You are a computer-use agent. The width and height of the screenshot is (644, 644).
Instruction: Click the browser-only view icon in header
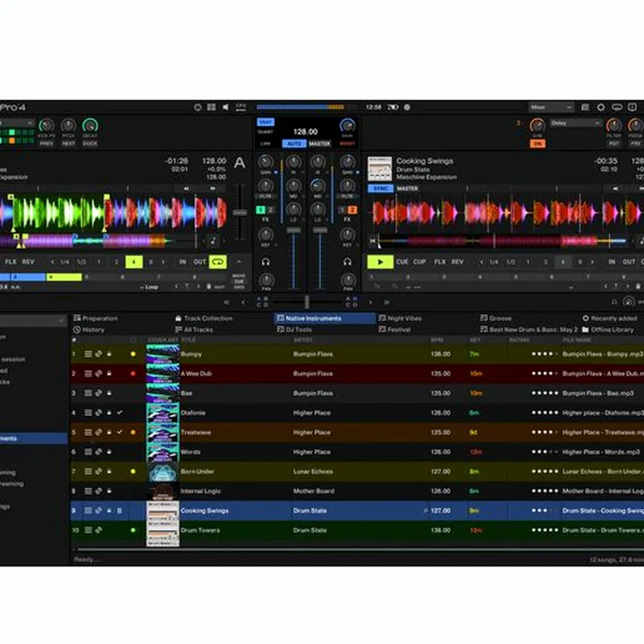585,107
